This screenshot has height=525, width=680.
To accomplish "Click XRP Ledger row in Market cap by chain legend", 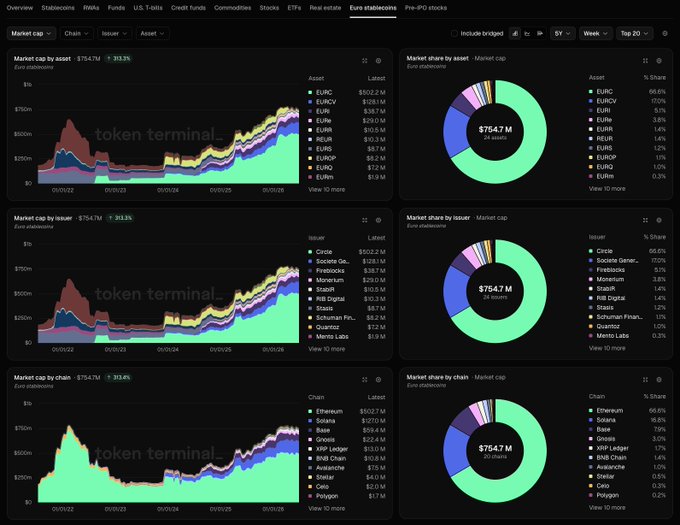I will 347,449.
